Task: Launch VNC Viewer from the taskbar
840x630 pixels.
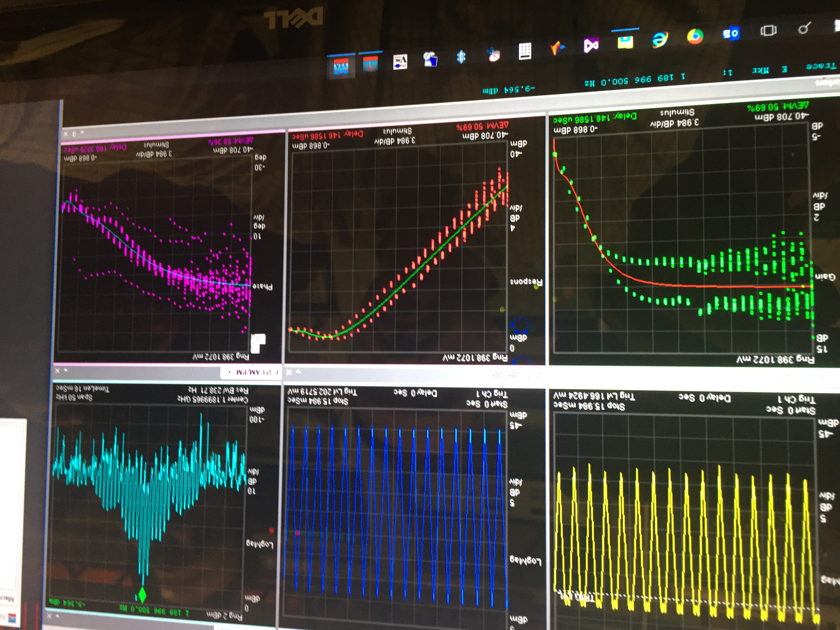Action: point(400,62)
